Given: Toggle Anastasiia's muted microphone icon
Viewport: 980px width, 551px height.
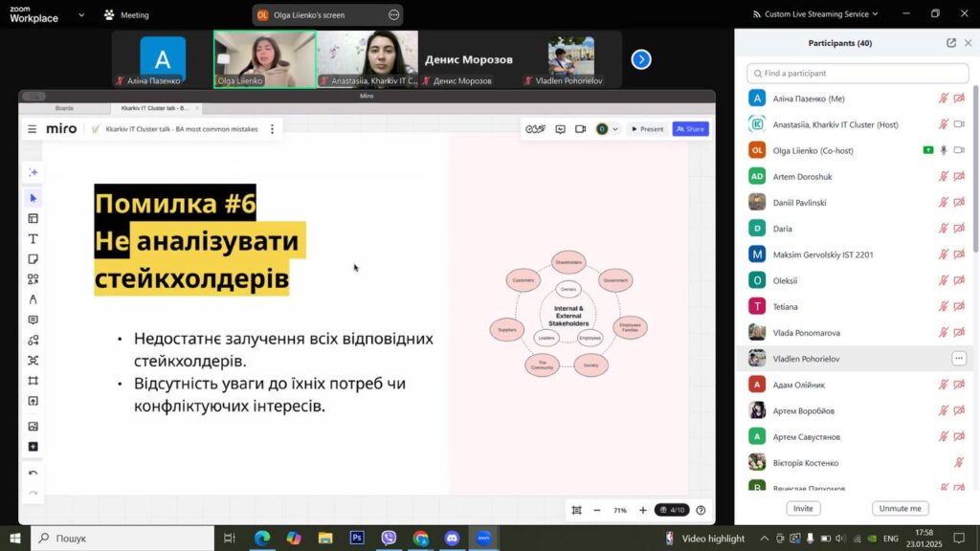Looking at the screenshot, I should click(944, 124).
